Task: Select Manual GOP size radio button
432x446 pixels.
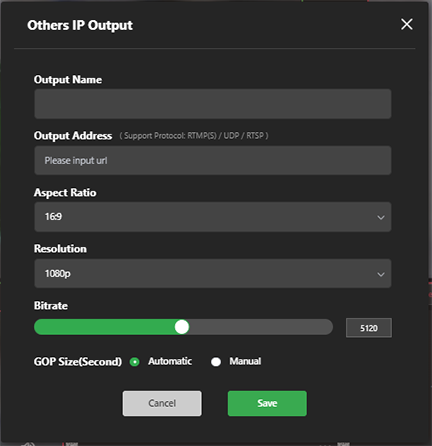Action: tap(216, 362)
